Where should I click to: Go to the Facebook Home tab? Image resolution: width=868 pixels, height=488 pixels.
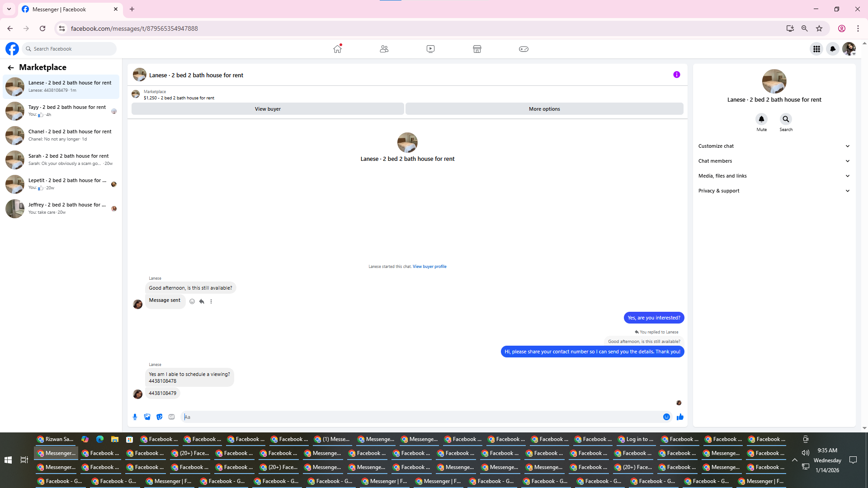click(x=337, y=49)
